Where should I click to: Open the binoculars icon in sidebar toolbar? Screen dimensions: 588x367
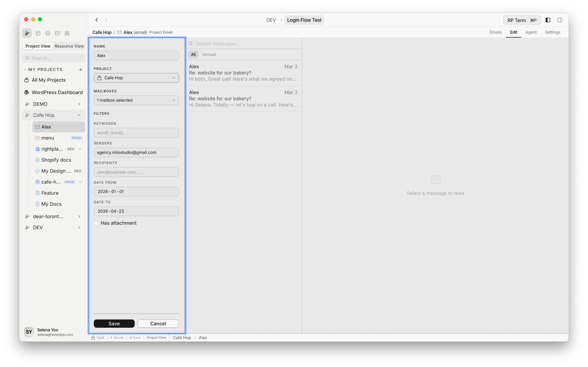[x=67, y=33]
